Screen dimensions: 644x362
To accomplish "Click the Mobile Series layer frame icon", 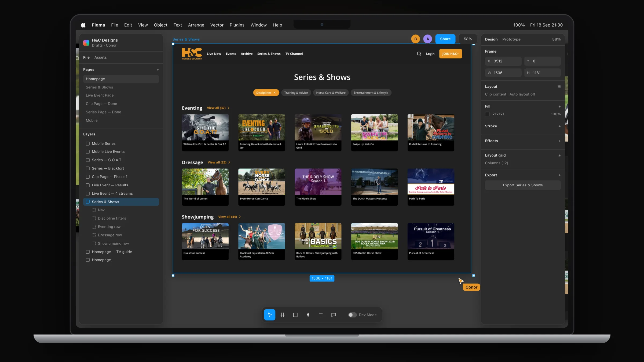I will coord(87,144).
